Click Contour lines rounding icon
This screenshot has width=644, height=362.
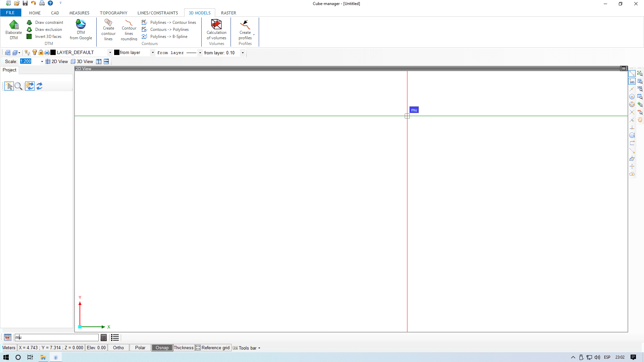(129, 23)
